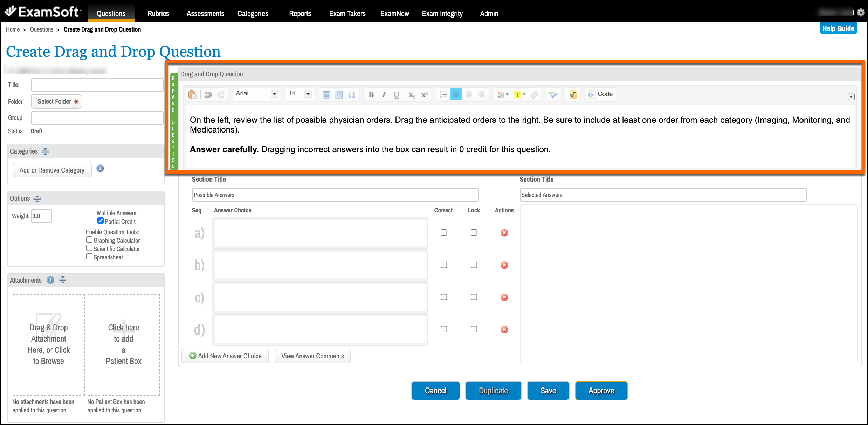The image size is (868, 425).
Task: Mark answer a) as Correct
Action: click(444, 232)
